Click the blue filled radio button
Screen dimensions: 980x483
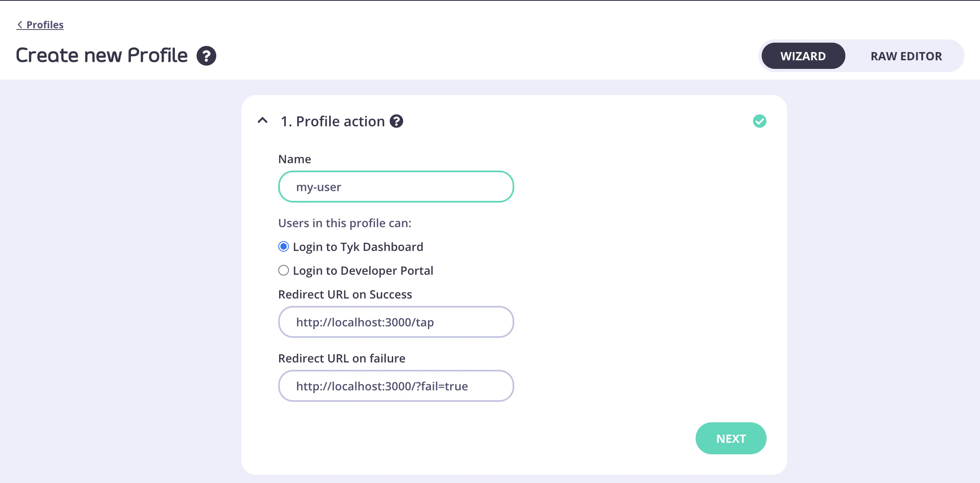(283, 246)
